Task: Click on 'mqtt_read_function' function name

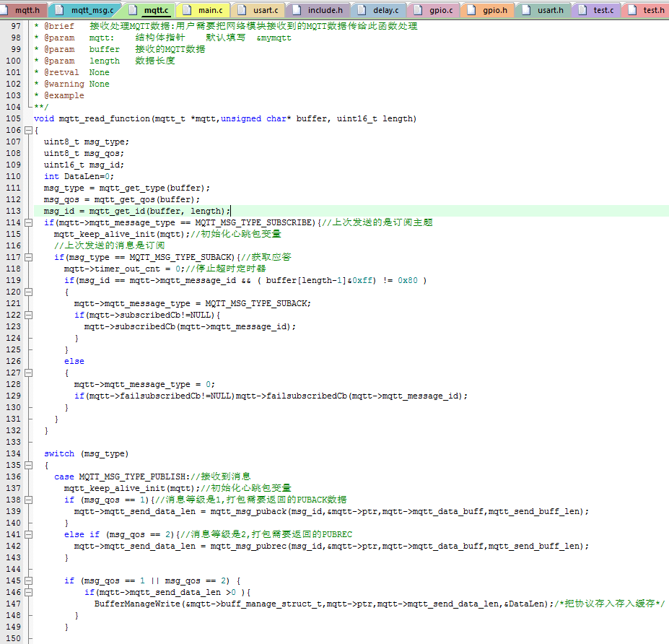Action: point(105,118)
